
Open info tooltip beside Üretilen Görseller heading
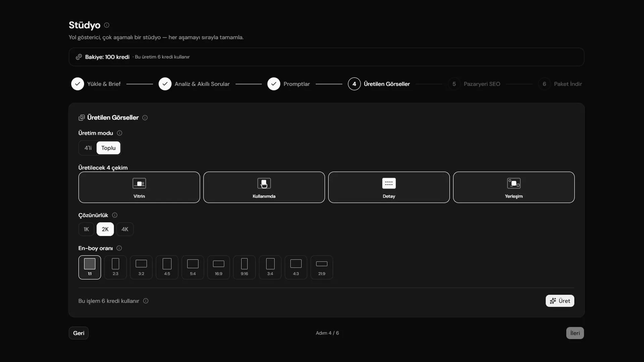tap(145, 118)
